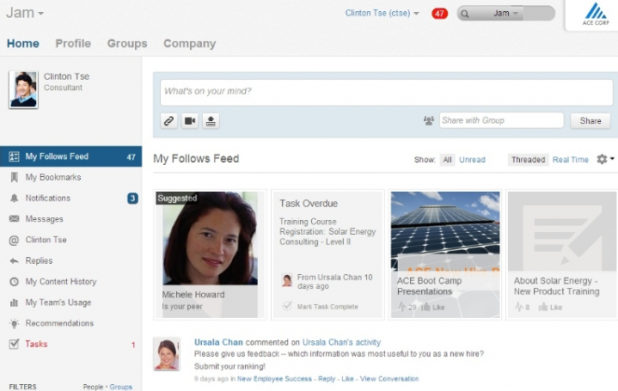Expand the Jam dropdown at top left
This screenshot has height=391, width=618.
pyautogui.click(x=25, y=13)
